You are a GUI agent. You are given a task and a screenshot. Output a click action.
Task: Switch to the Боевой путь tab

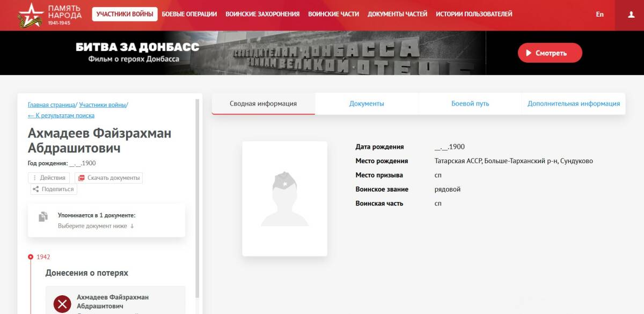click(x=470, y=104)
